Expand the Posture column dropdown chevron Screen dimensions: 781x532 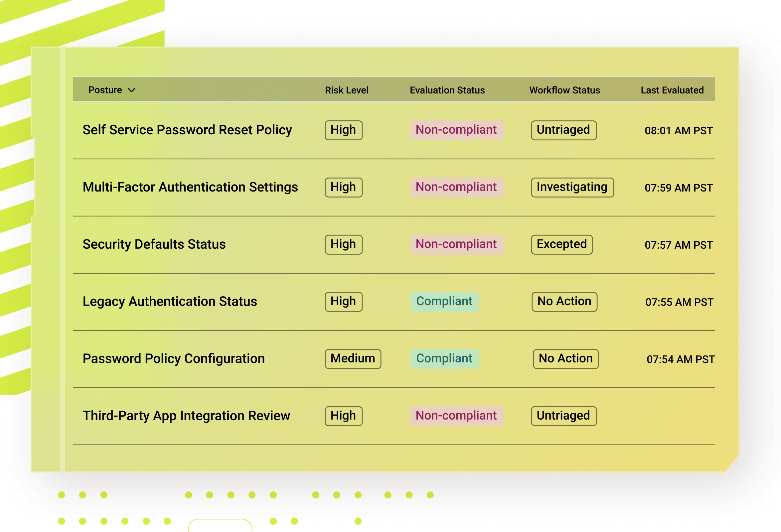tap(132, 90)
